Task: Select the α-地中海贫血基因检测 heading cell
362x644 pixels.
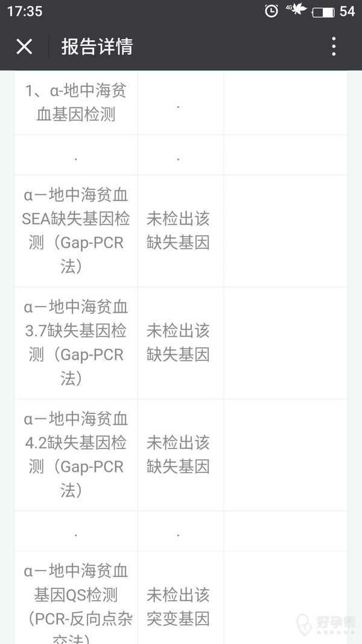Action: pyautogui.click(x=76, y=103)
